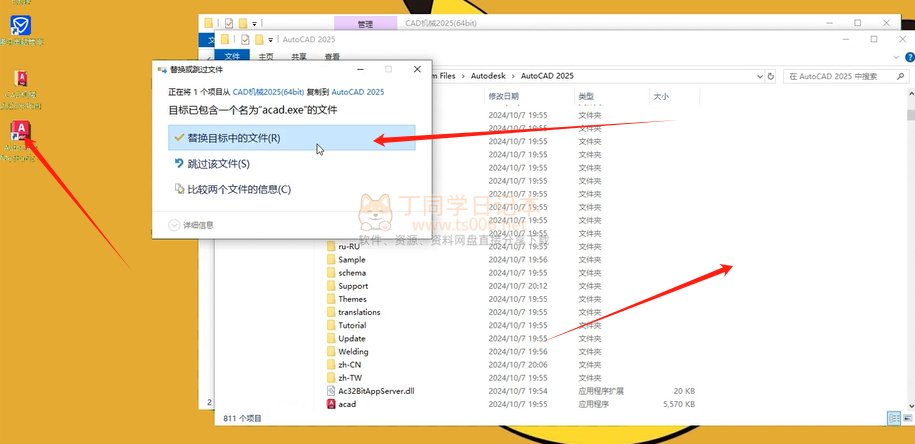Screen dimensions: 915x444
Task: Click the search magnifier icon
Action: [x=902, y=76]
